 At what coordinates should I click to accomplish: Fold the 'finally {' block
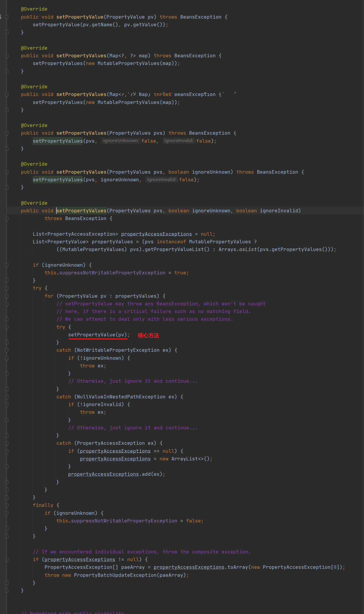pos(7,505)
